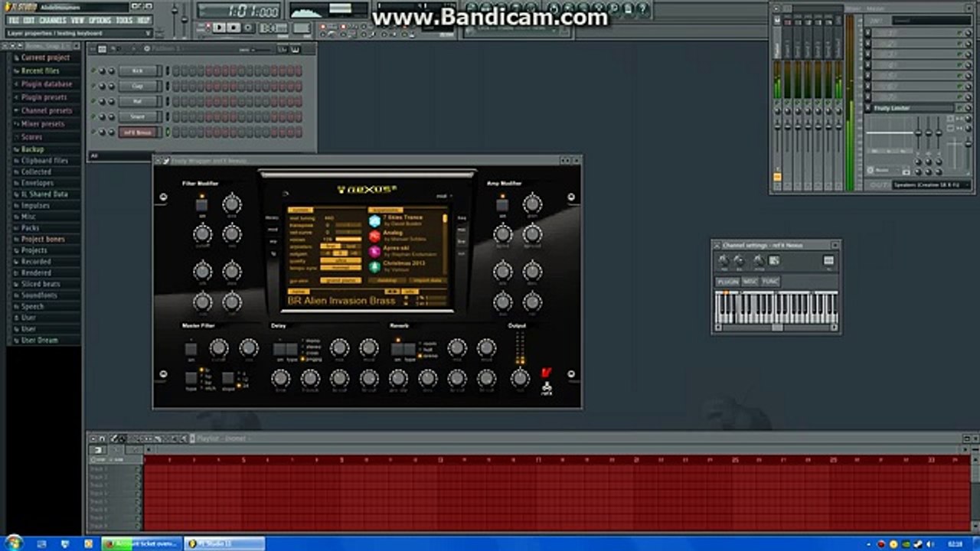Open the Nexus quality dropdown
Image resolution: width=980 pixels, height=551 pixels.
click(340, 260)
